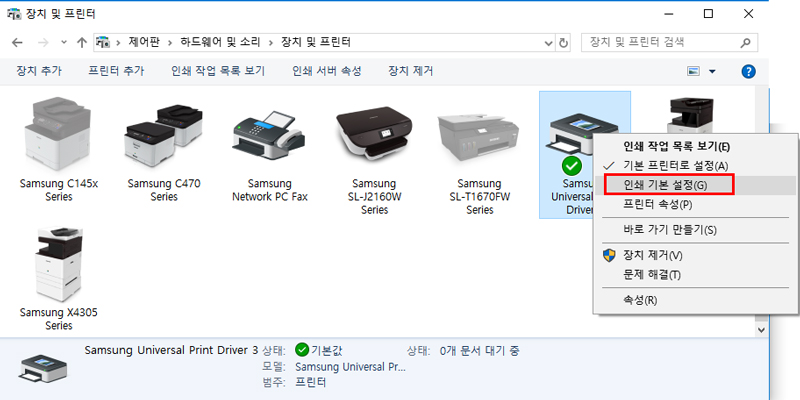The width and height of the screenshot is (800, 400).
Task: Select the Samsung SL-J2160W Series printer icon
Action: coord(374,132)
